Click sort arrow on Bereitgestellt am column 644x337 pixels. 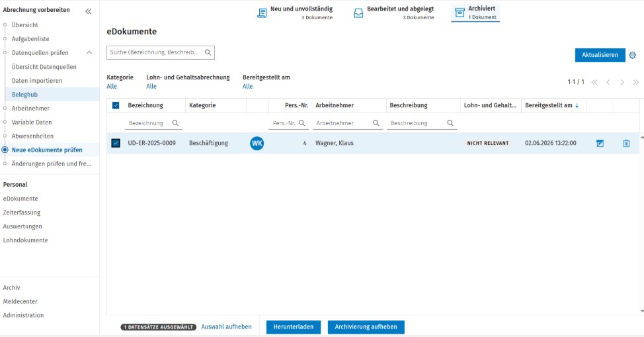[x=577, y=106]
